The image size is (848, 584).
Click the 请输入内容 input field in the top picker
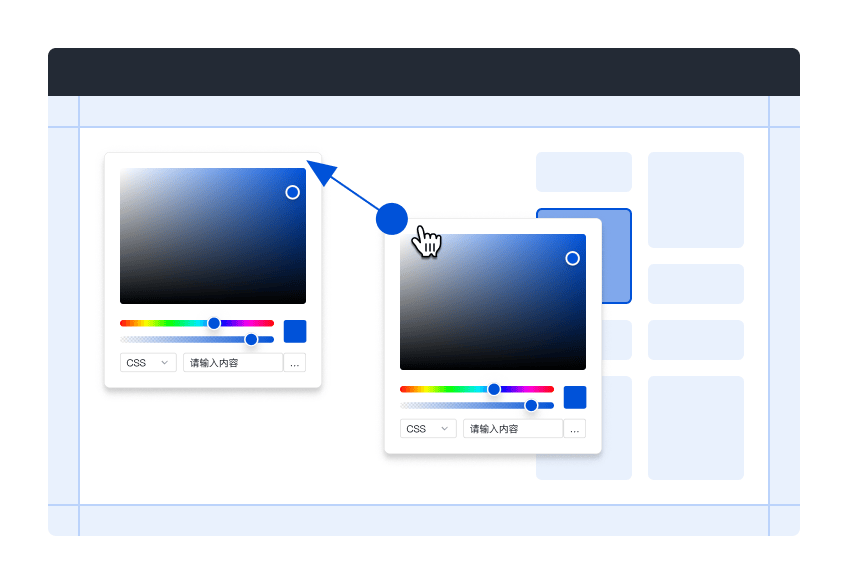click(x=232, y=362)
